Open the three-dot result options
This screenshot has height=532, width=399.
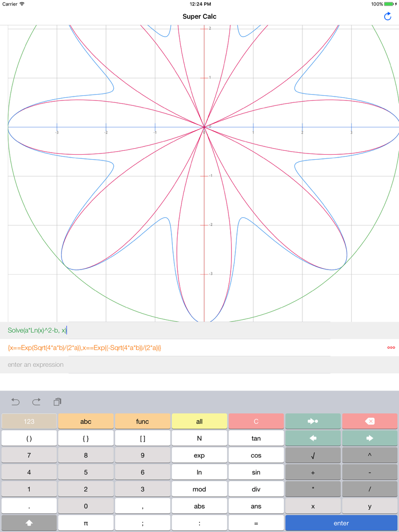coord(391,347)
